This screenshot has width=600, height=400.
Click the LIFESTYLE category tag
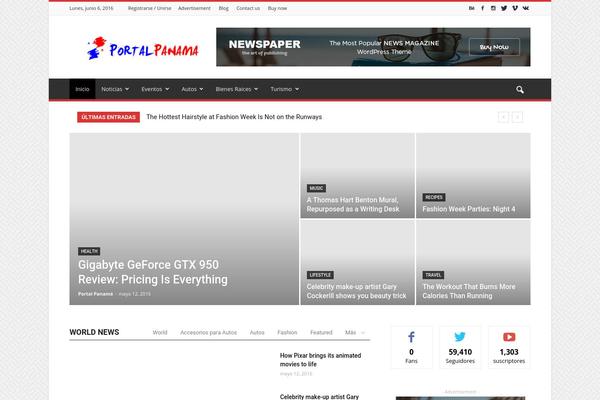coord(320,275)
